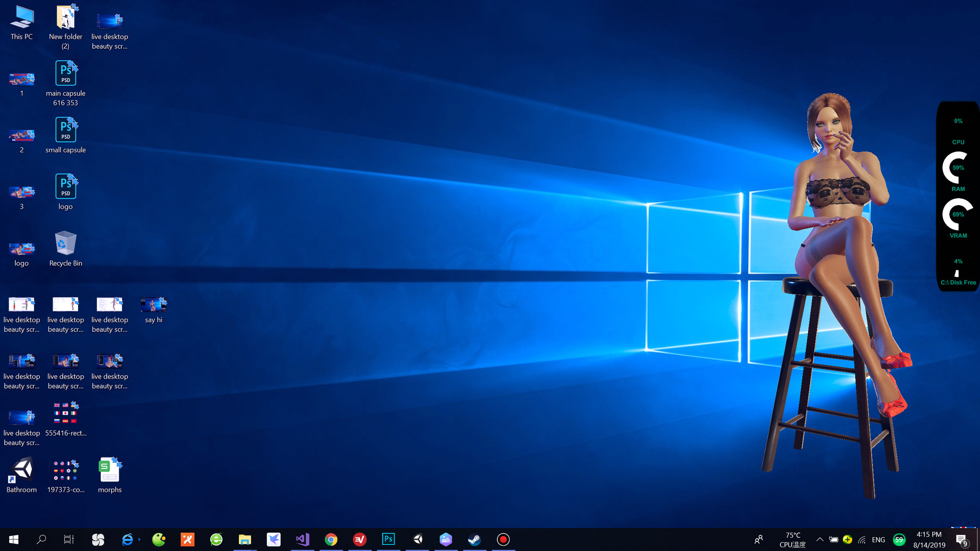This screenshot has height=551, width=980.
Task: Toggle Task View in the taskbar
Action: pyautogui.click(x=68, y=539)
